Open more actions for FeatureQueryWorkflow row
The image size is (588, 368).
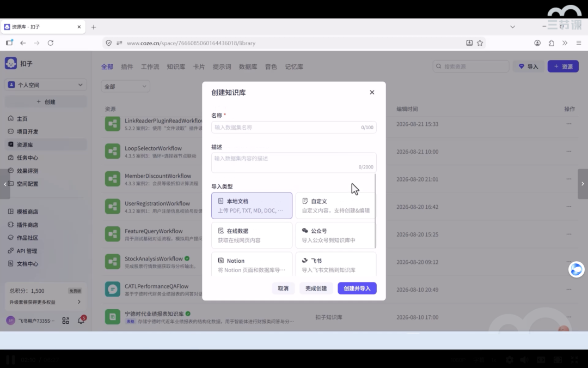[x=569, y=234]
